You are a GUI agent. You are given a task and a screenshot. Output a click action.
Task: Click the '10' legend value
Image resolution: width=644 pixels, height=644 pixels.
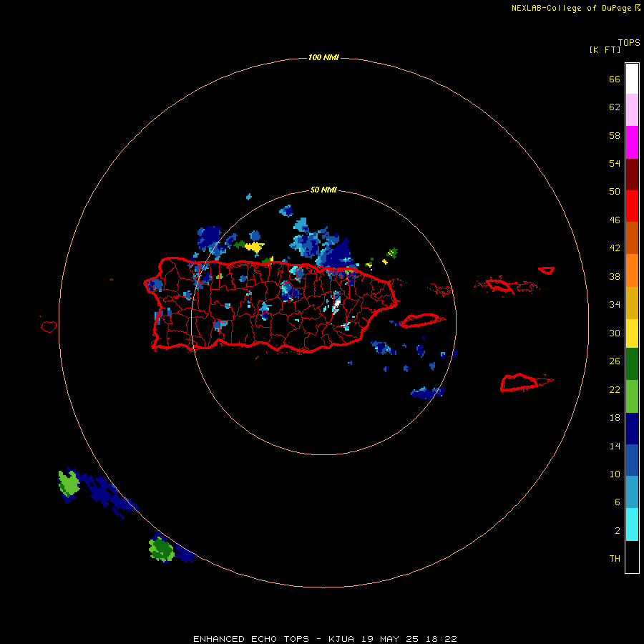click(x=615, y=474)
